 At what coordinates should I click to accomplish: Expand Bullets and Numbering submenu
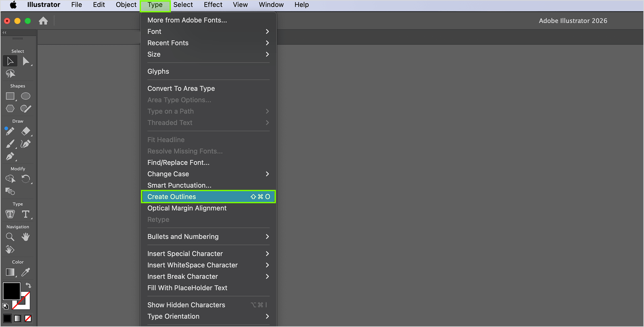(208, 237)
